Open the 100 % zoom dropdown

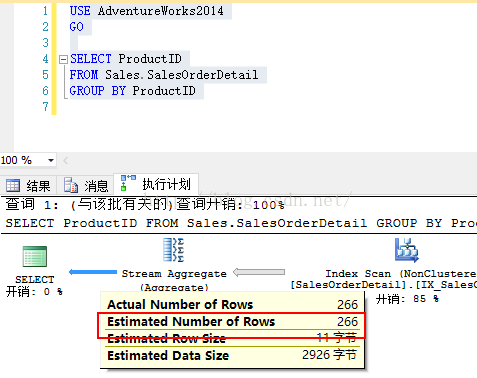51,160
